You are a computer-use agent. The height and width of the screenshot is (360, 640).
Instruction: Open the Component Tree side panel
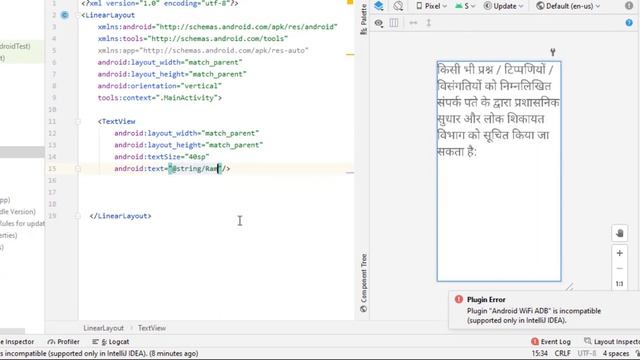(364, 282)
